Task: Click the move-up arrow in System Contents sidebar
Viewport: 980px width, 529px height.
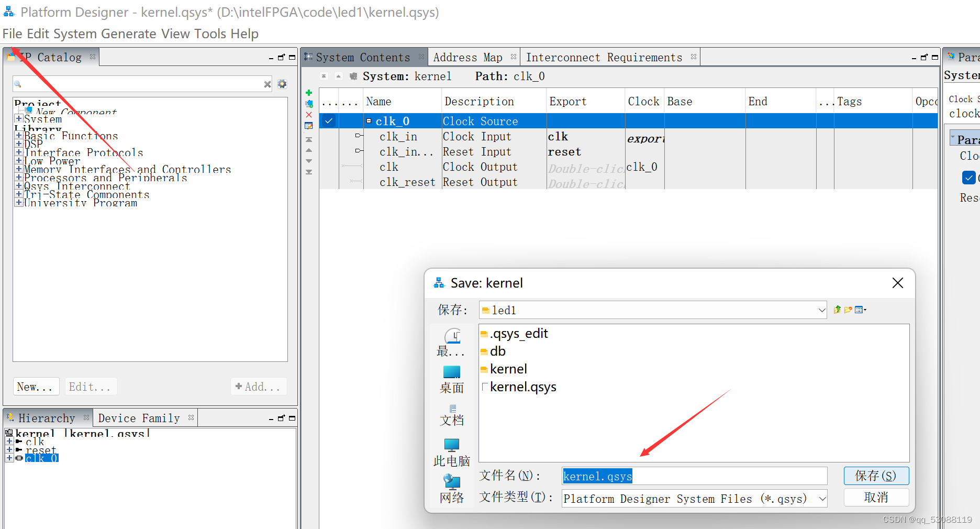Action: point(309,150)
